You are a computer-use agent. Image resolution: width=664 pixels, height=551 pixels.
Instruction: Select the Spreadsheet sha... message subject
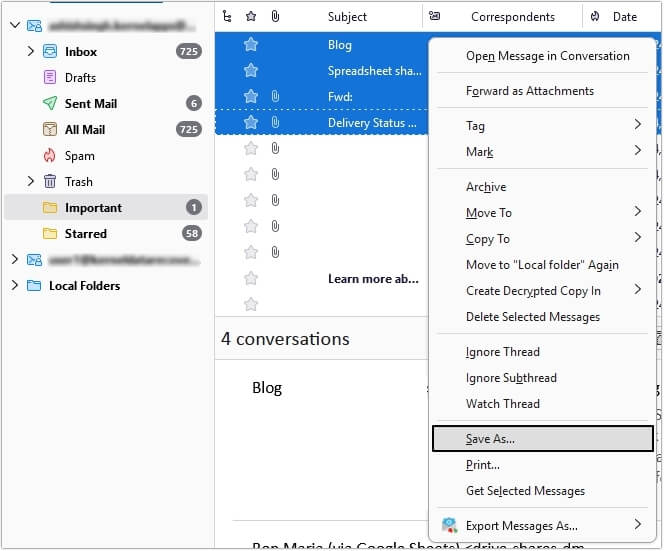374,71
